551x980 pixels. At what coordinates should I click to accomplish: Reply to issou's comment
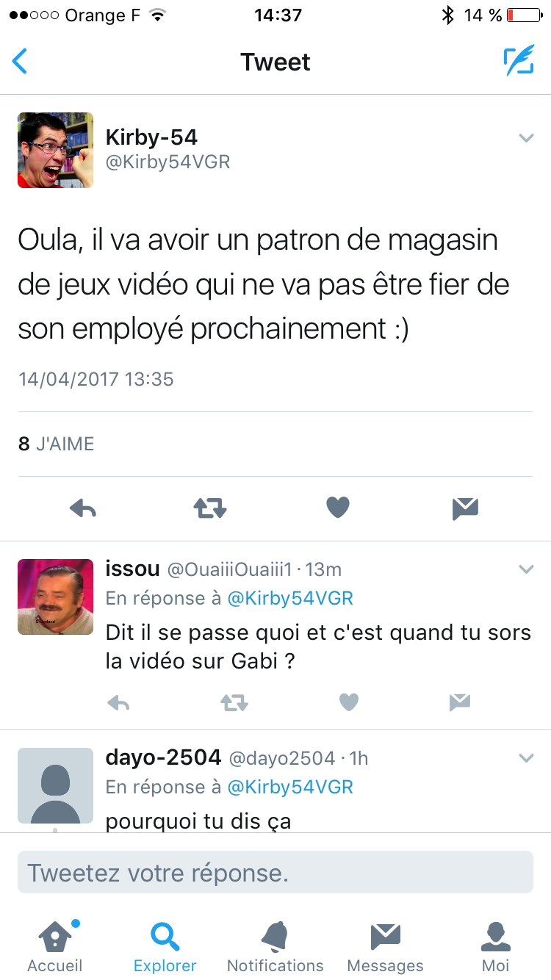coord(118,703)
